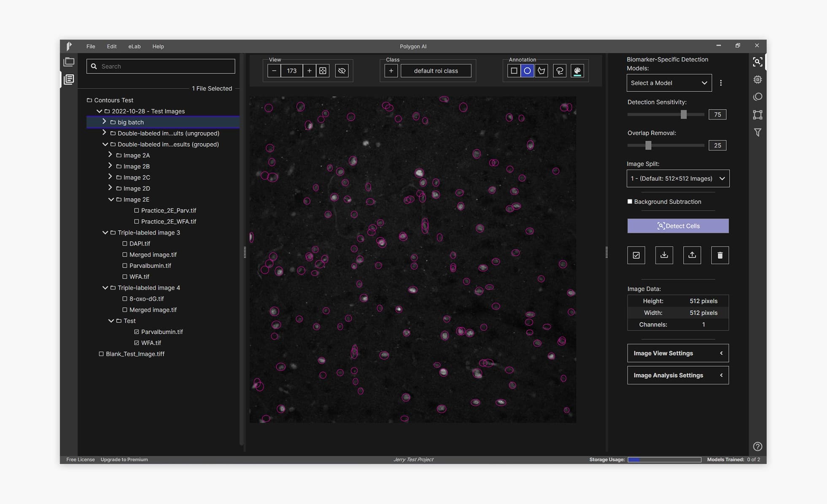Click the Storage Usage progress bar
This screenshot has width=827, height=504.
tap(664, 460)
